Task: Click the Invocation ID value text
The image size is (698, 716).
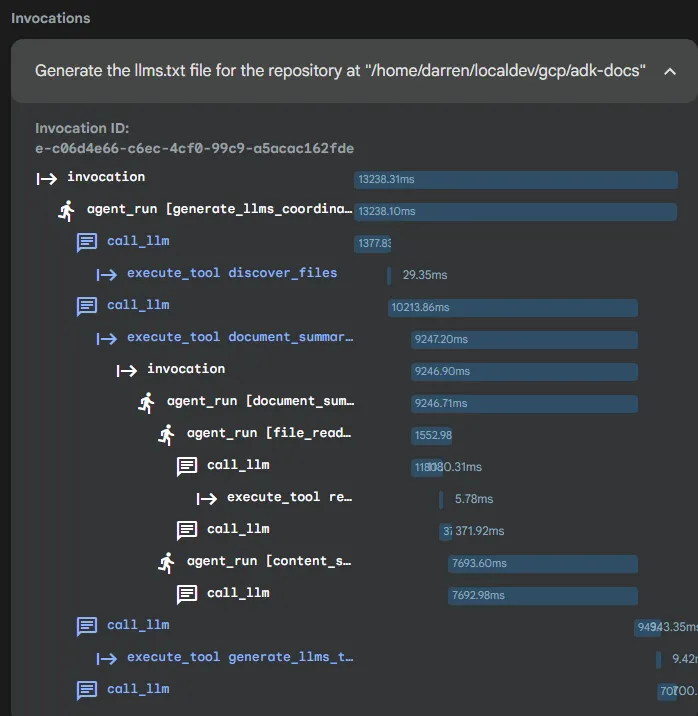Action: click(x=194, y=148)
